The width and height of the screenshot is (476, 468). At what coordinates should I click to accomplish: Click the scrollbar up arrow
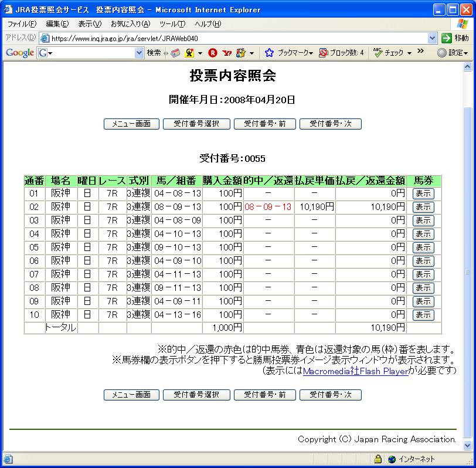click(468, 66)
